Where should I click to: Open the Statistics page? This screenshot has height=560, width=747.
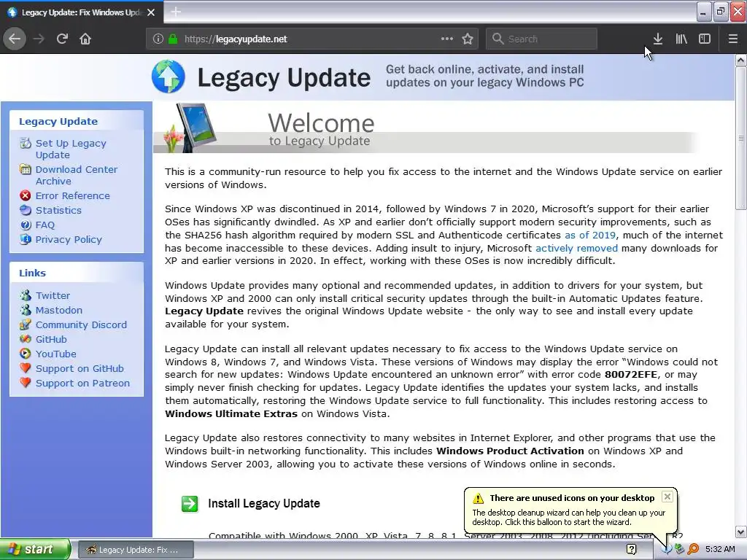tap(58, 211)
